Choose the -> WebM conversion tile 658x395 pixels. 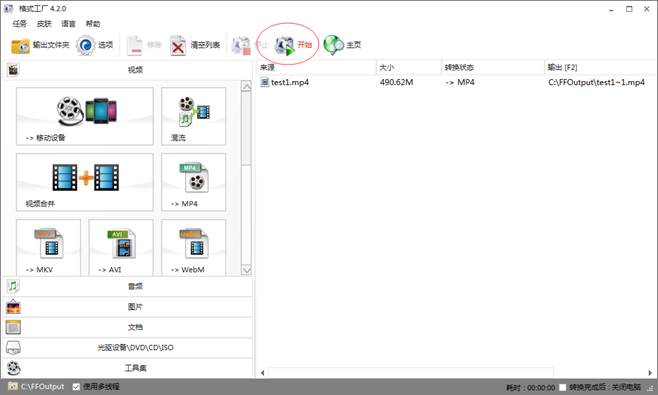click(193, 247)
